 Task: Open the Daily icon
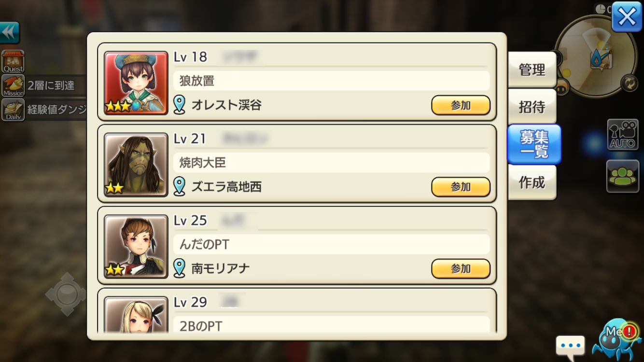coord(13,110)
